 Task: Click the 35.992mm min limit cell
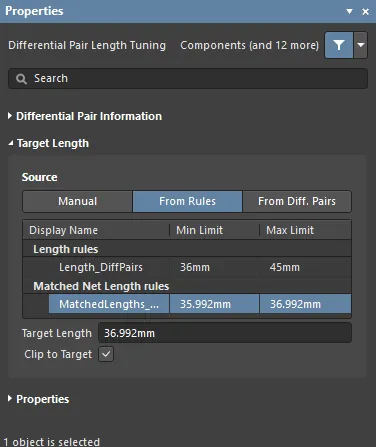215,304
